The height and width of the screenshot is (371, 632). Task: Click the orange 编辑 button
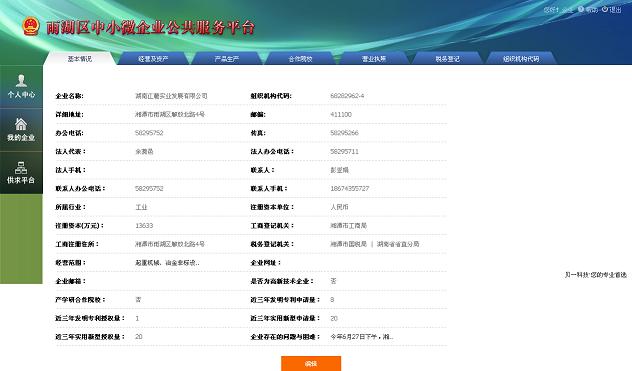pos(311,363)
